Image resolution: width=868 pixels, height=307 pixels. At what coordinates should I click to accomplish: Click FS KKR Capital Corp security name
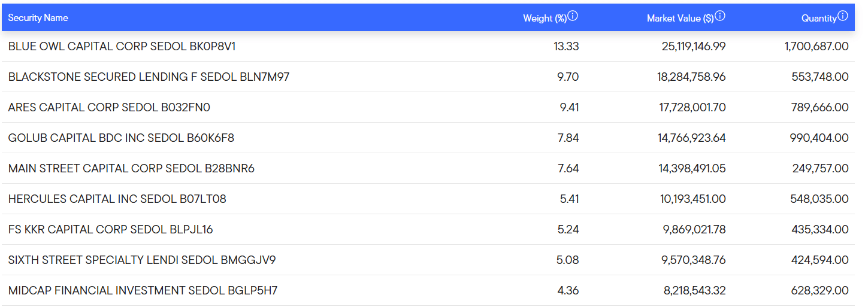coord(110,230)
